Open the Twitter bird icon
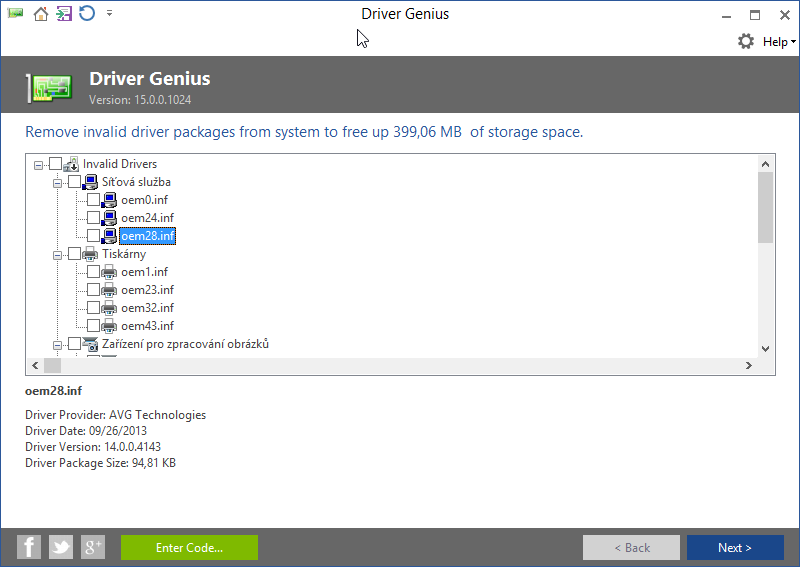800x567 pixels. tap(61, 547)
